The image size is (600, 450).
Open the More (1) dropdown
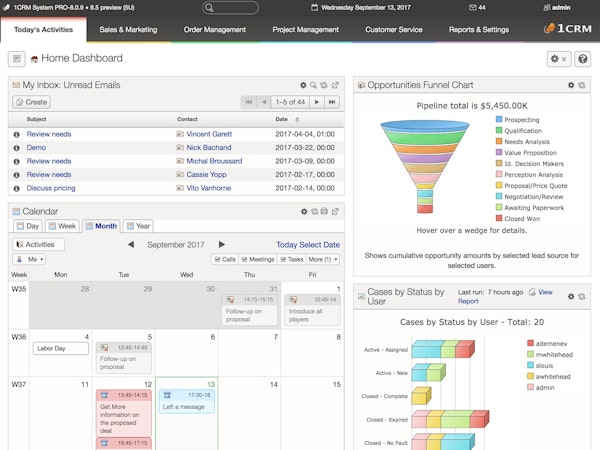click(x=323, y=259)
